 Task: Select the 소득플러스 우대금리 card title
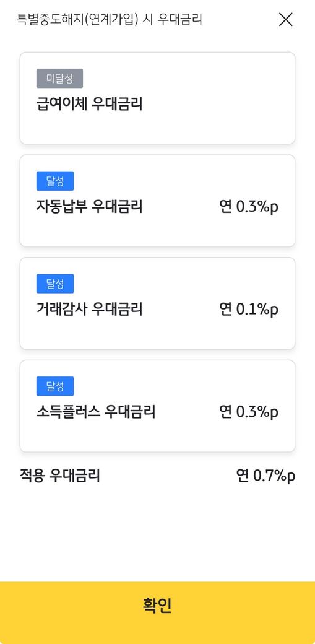point(96,412)
